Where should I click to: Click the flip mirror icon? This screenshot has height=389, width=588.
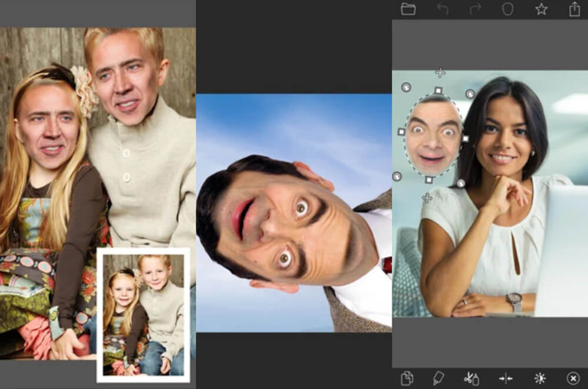[506, 378]
